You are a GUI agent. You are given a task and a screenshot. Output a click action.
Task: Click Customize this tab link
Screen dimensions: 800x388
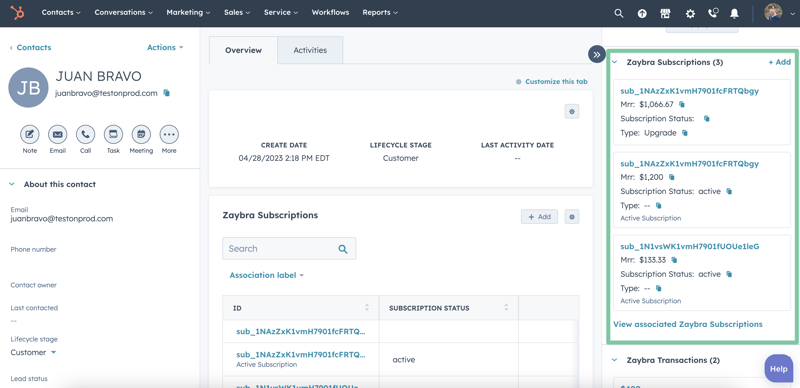coord(552,82)
